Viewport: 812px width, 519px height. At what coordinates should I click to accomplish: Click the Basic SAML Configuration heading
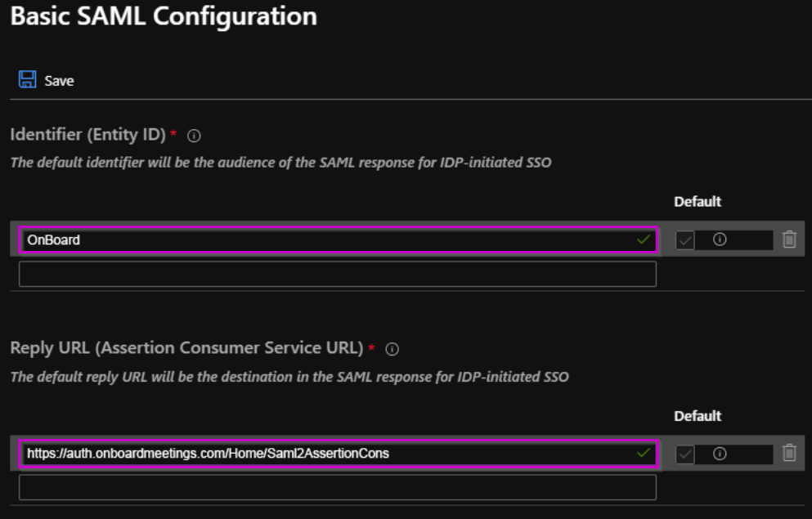(164, 16)
